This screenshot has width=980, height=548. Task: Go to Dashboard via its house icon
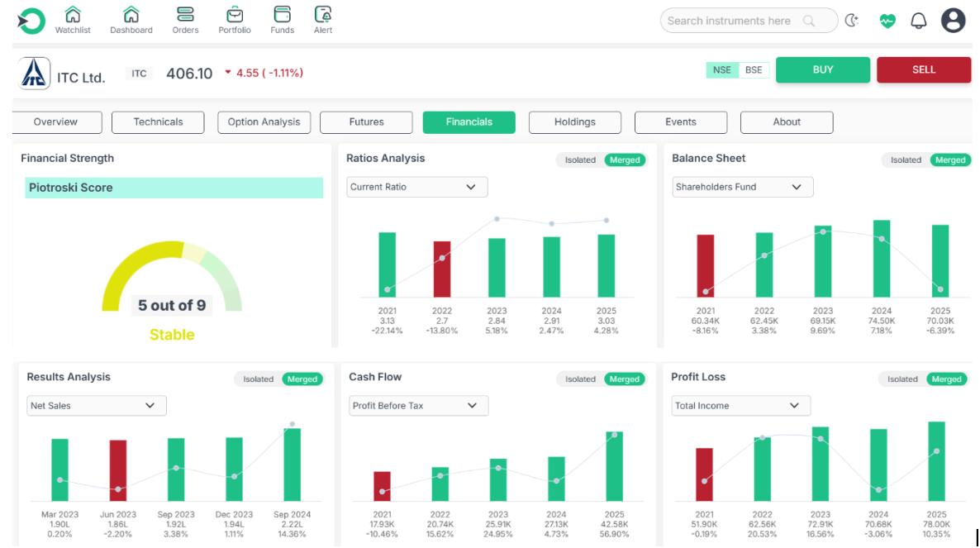tap(131, 16)
